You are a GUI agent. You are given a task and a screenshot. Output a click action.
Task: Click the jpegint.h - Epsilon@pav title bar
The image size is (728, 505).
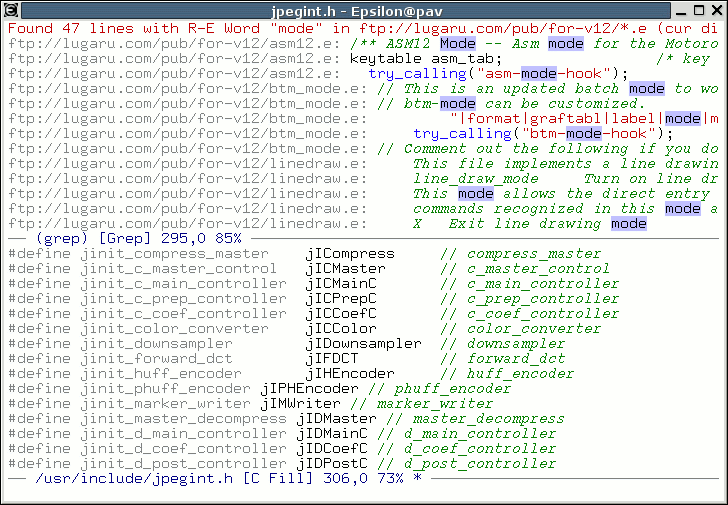pos(346,10)
